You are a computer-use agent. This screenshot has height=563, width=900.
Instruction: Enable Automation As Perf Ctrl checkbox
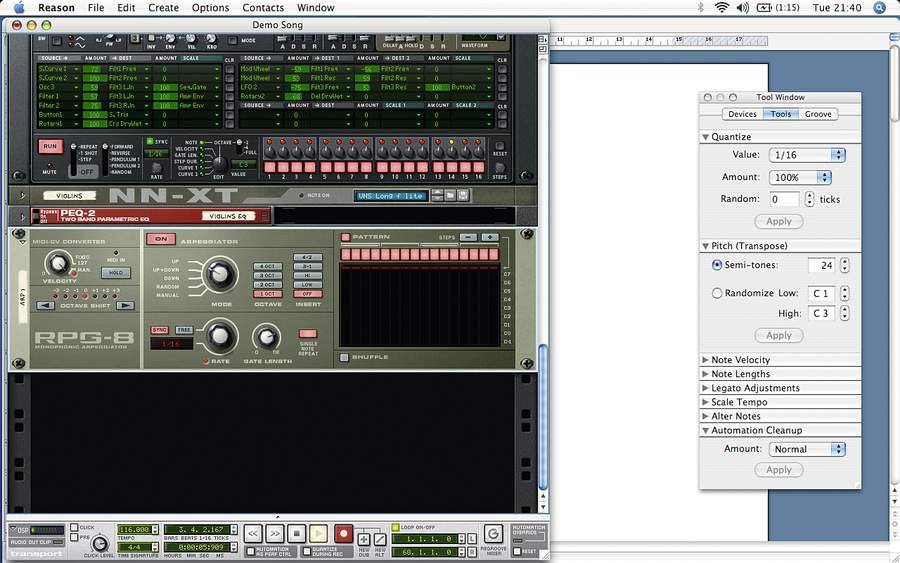click(250, 552)
